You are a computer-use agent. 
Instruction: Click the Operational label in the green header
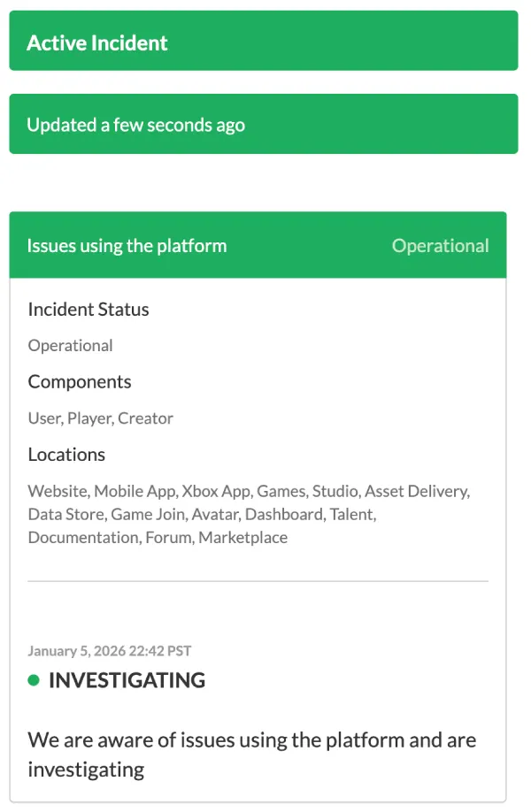coord(440,245)
